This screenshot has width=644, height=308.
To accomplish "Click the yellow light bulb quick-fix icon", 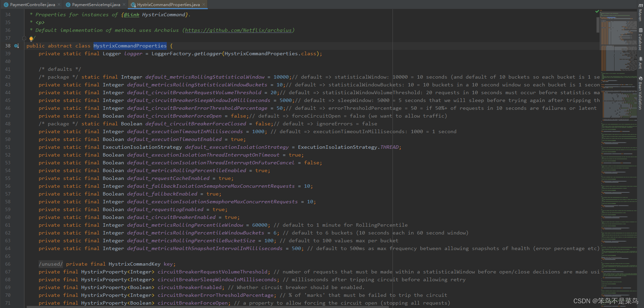I will 31,38.
